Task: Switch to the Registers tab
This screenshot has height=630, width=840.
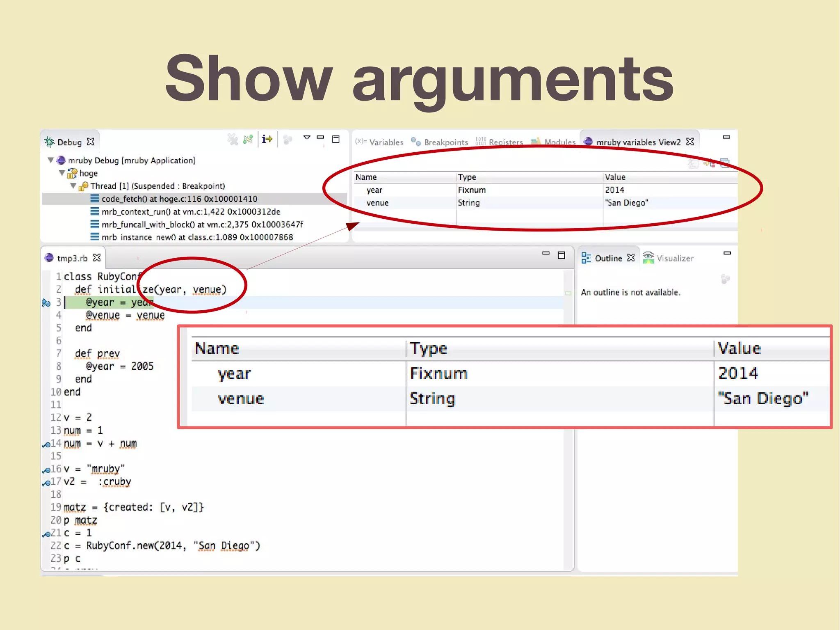Action: point(499,142)
